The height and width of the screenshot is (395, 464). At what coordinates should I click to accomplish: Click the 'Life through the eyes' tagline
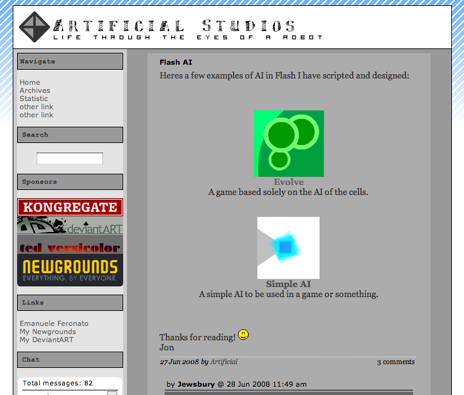point(188,37)
